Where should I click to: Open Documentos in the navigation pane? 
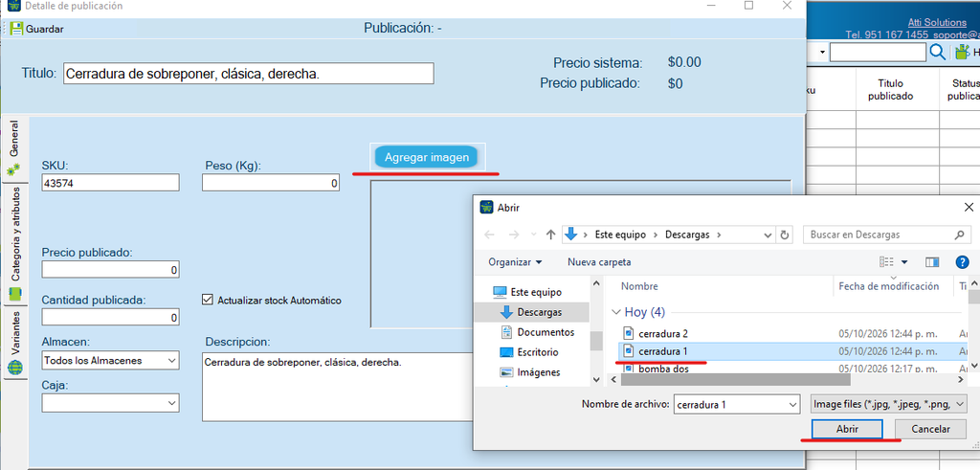click(x=545, y=332)
